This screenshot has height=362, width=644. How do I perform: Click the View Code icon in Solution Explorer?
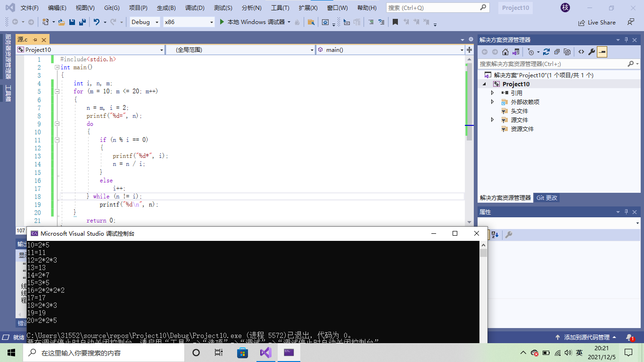pos(581,52)
